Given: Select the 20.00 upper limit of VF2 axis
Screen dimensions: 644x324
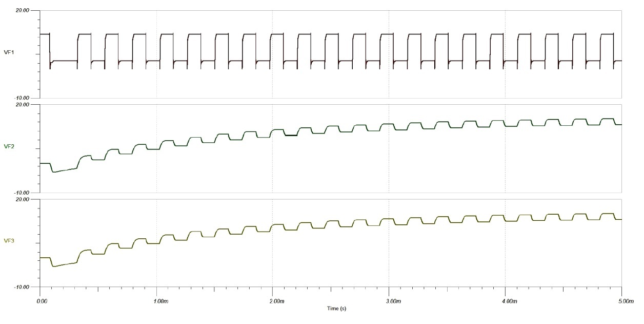Looking at the screenshot, I should [x=23, y=105].
